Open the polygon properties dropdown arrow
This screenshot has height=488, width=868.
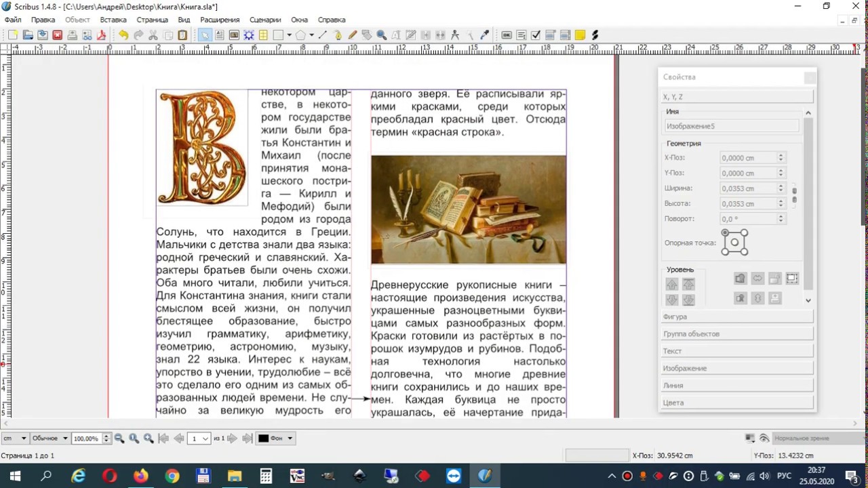(311, 35)
